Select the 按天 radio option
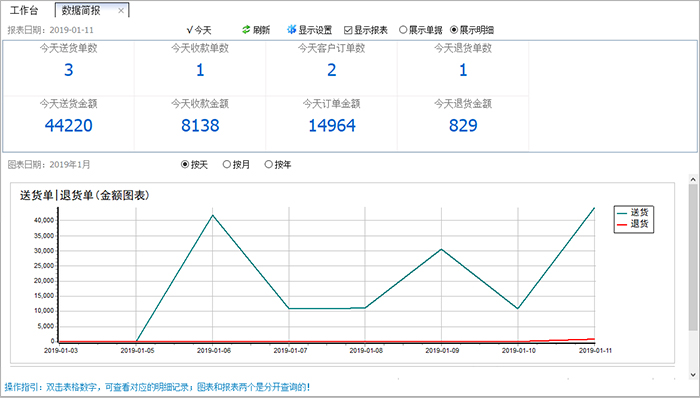Viewport: 700px width, 398px height. click(185, 164)
